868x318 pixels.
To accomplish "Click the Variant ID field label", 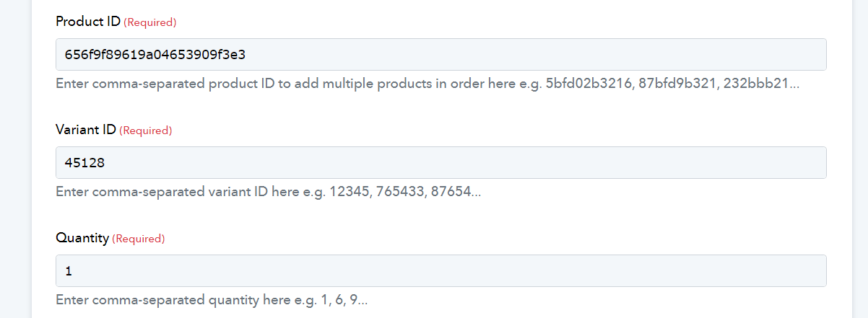I will click(x=86, y=131).
